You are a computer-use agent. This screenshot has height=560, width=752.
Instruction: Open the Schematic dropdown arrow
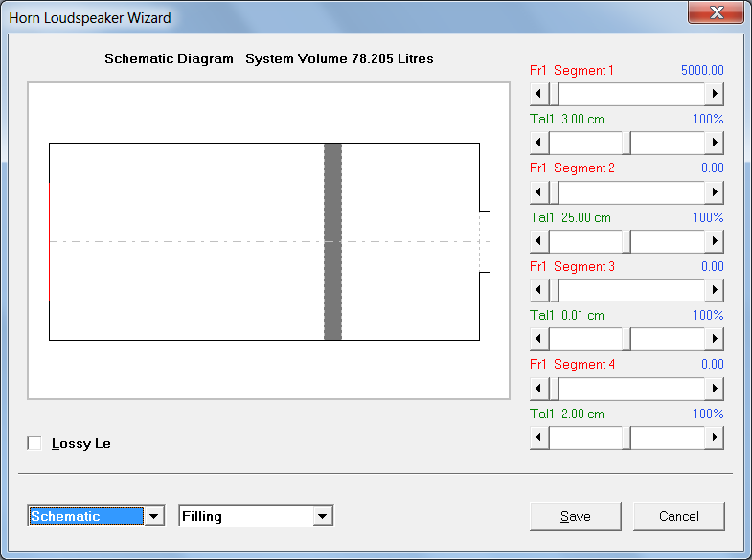click(154, 516)
